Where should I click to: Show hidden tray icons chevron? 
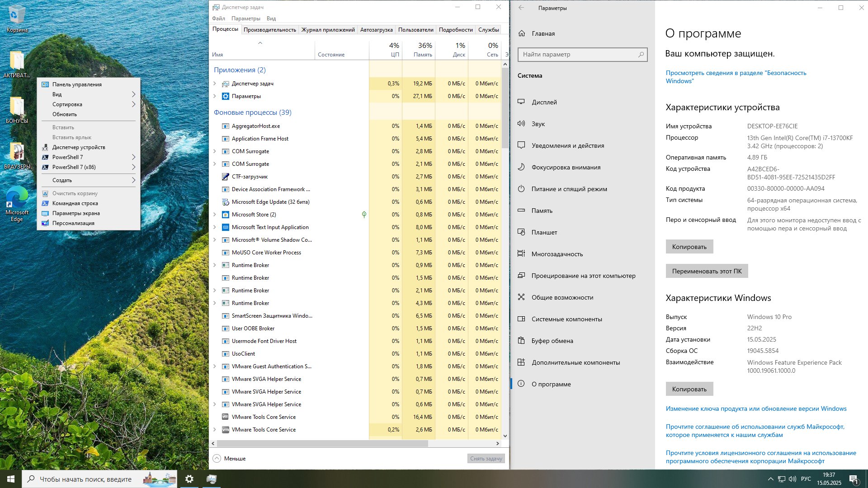pos(770,479)
